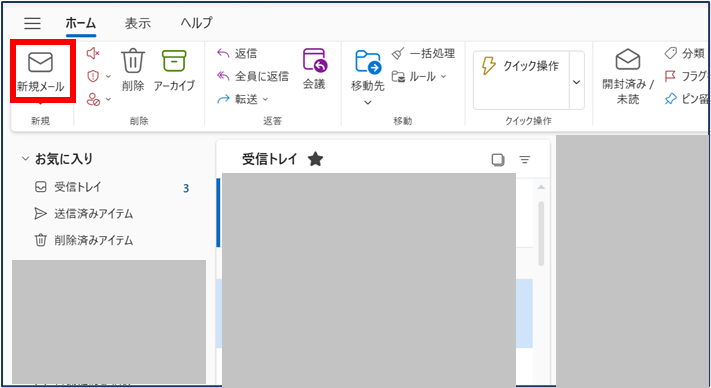
Task: Open the message list filter icon
Action: pyautogui.click(x=525, y=160)
